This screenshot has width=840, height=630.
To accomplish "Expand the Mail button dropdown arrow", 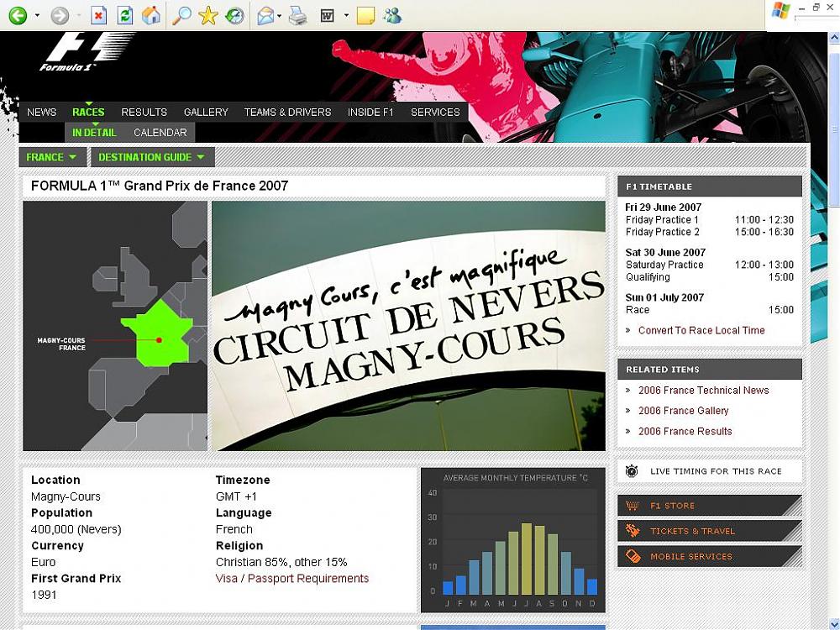I will 281,15.
